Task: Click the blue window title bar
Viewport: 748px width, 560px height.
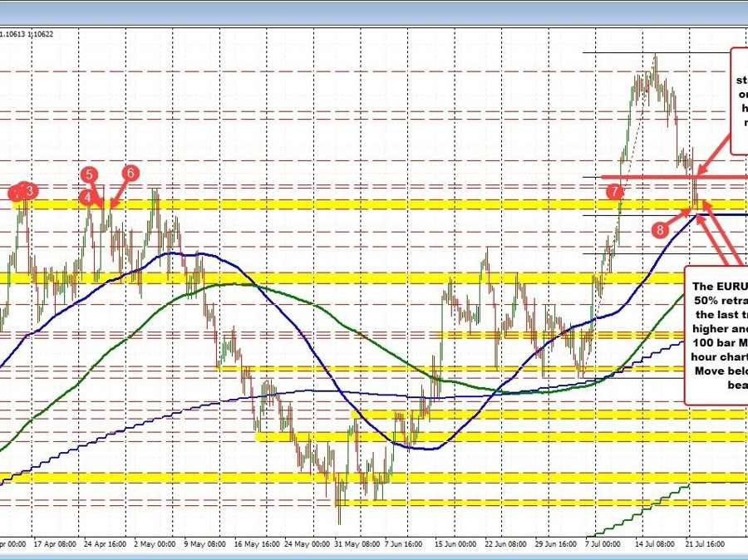Action: click(374, 12)
